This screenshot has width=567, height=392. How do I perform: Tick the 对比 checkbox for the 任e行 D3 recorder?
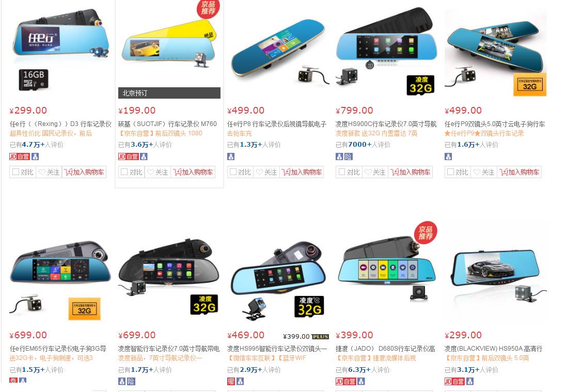coord(15,172)
